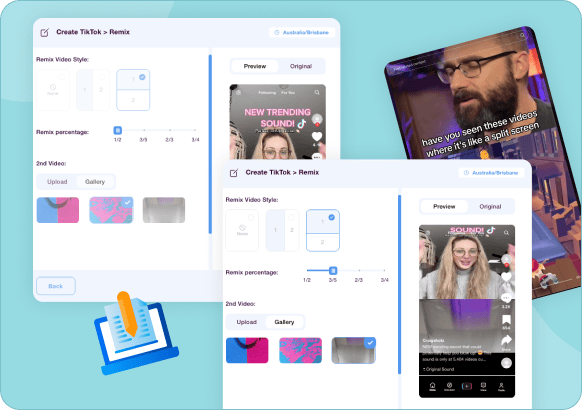This screenshot has height=410, width=582.
Task: Switch to the Preview tab in back window
Action: click(x=255, y=66)
